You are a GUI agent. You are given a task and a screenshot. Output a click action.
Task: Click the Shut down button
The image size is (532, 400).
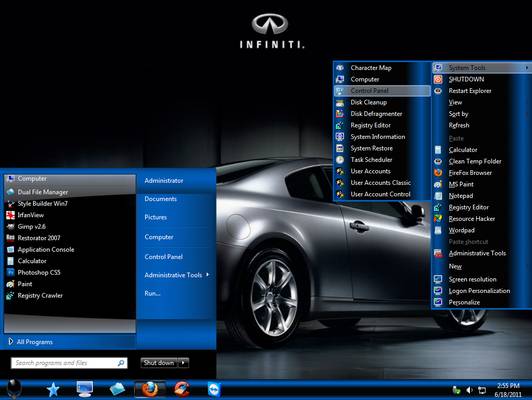[159, 363]
